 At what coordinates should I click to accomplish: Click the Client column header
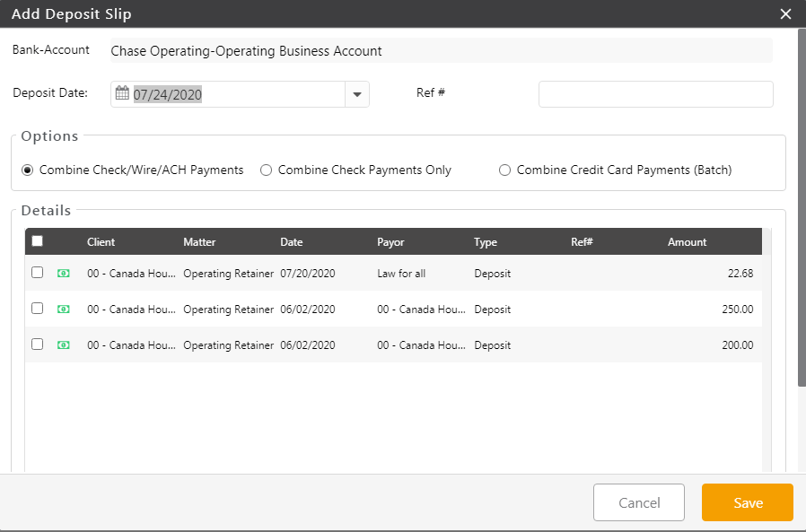[101, 242]
